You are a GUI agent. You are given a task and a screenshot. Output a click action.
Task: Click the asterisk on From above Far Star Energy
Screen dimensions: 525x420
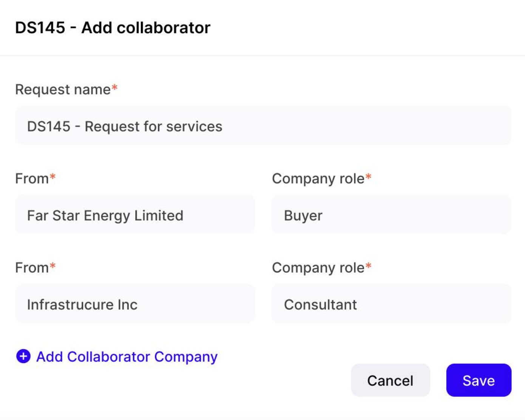pyautogui.click(x=53, y=177)
